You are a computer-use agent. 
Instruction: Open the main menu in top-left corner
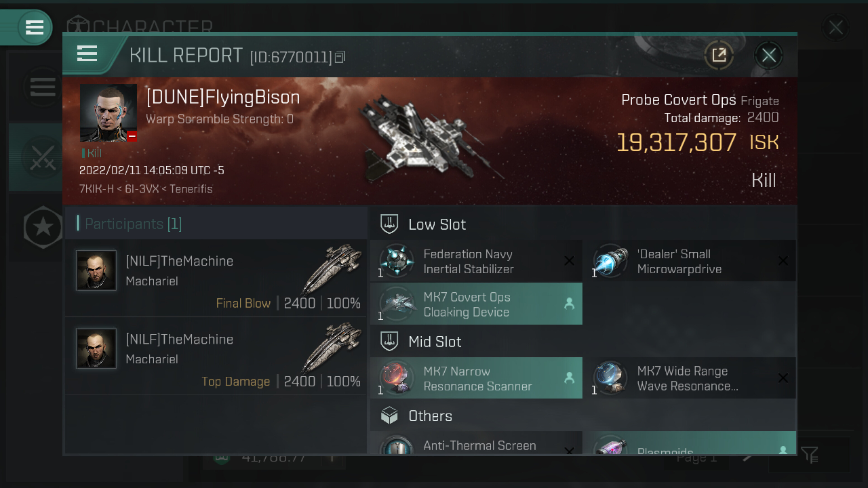click(34, 27)
